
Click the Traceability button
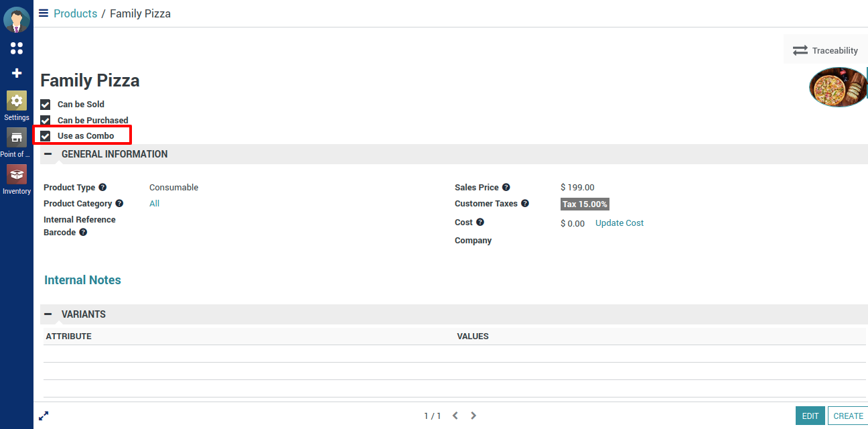tap(825, 50)
